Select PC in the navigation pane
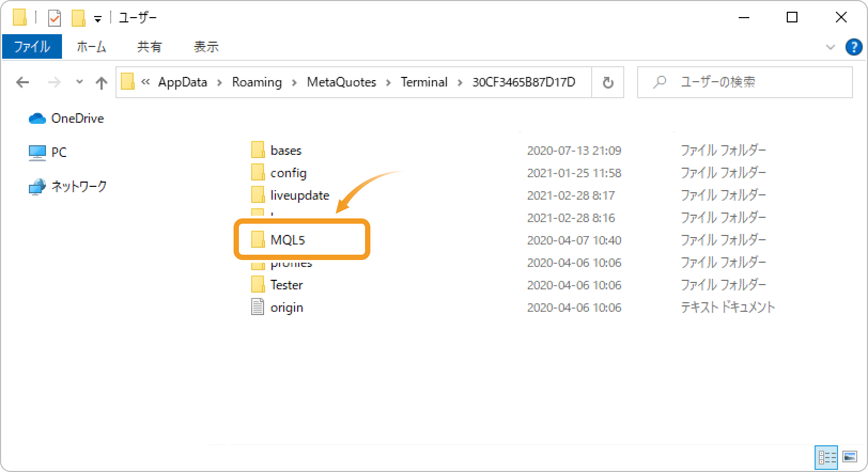The width and height of the screenshot is (868, 472). (48, 152)
